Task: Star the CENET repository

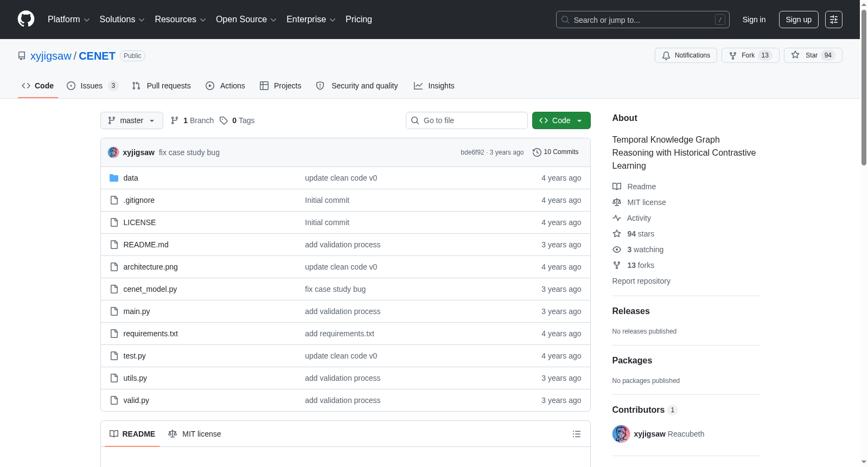Action: tap(813, 55)
